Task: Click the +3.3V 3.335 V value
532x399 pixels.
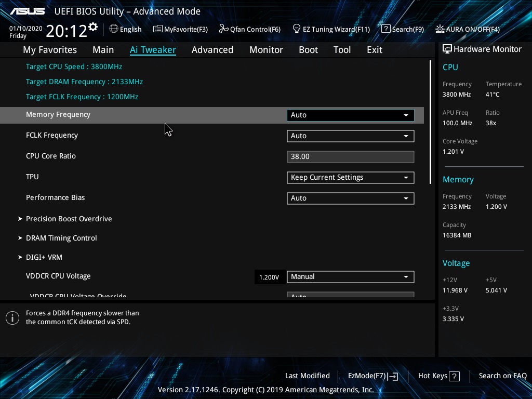Action: pos(453,319)
